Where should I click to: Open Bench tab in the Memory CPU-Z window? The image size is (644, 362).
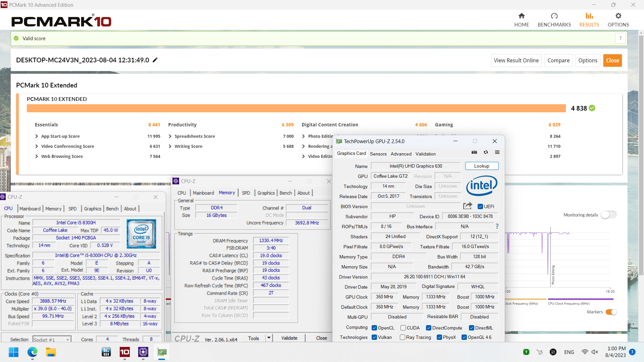285,193
